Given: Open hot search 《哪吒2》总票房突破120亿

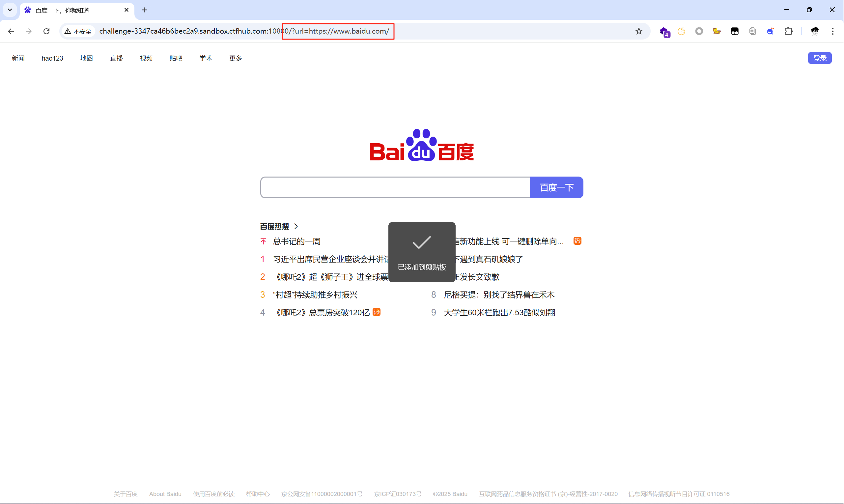Looking at the screenshot, I should [321, 313].
